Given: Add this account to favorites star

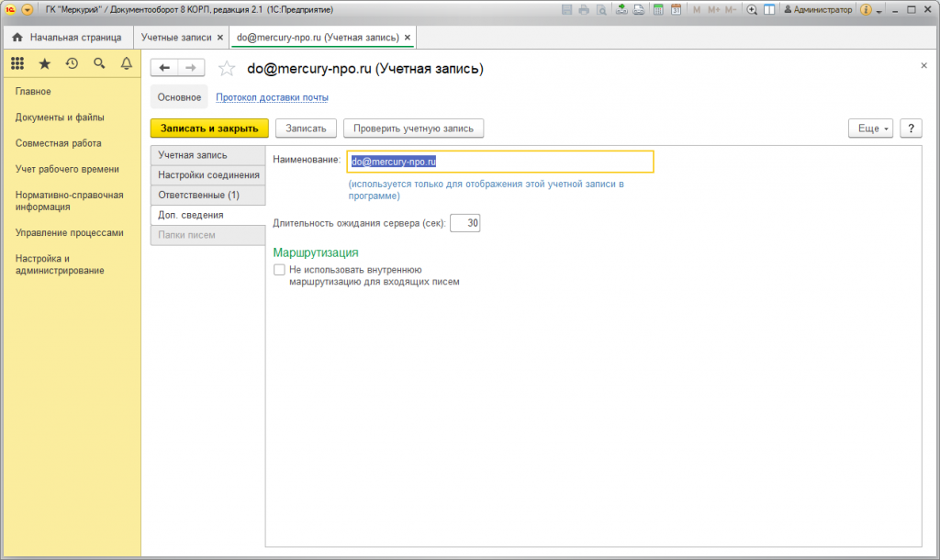Looking at the screenshot, I should point(228,69).
